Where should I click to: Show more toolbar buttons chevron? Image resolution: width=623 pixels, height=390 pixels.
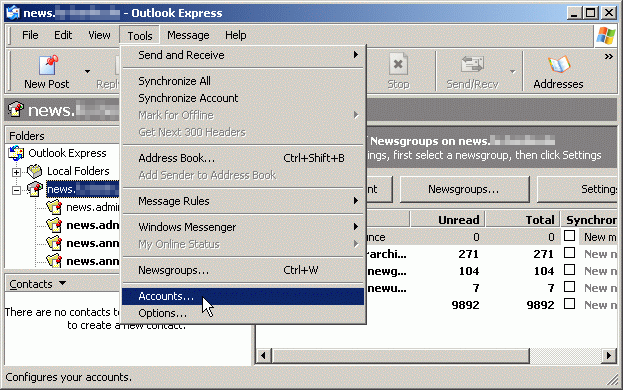pos(608,56)
